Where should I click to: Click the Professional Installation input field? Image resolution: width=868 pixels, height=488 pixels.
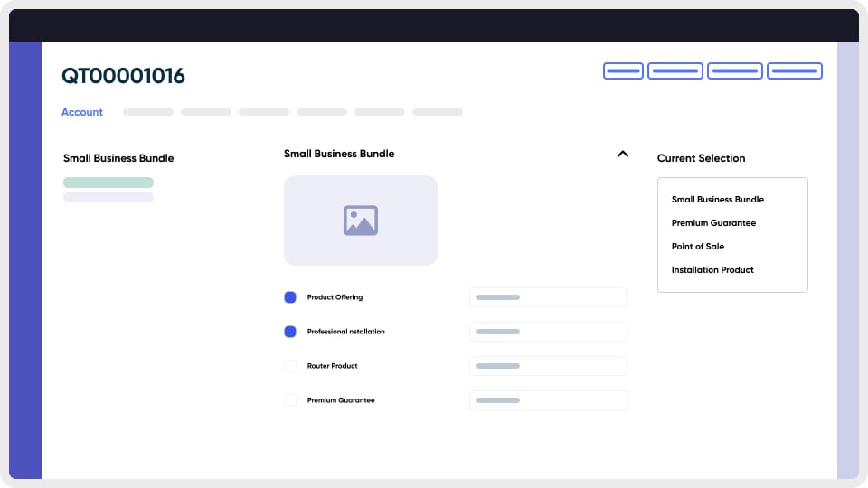coord(549,332)
